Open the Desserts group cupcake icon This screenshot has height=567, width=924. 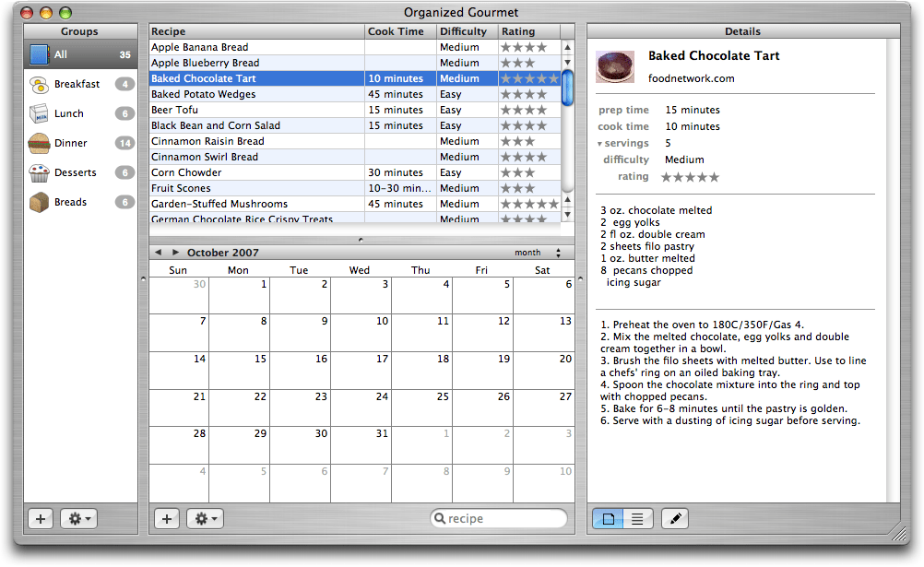click(40, 172)
